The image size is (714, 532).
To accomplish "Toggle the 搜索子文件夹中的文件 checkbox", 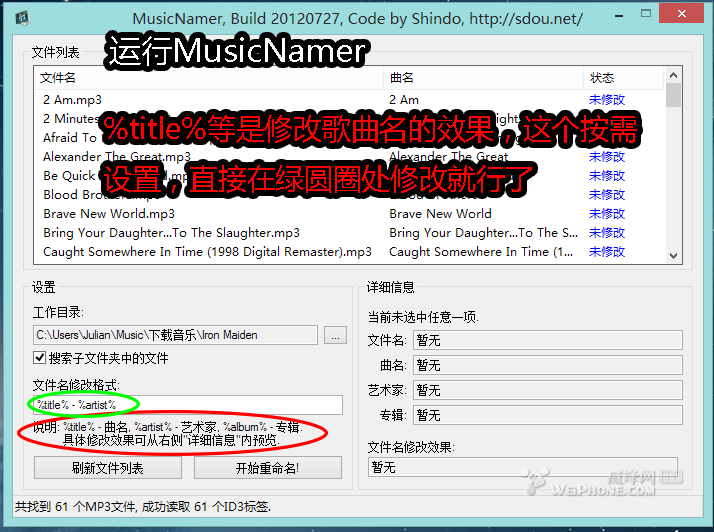I will pyautogui.click(x=40, y=358).
